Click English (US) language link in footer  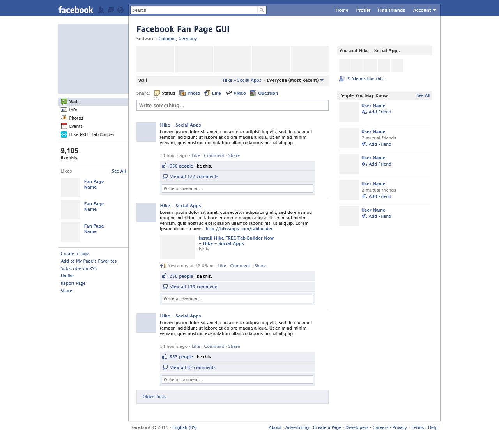tap(184, 427)
